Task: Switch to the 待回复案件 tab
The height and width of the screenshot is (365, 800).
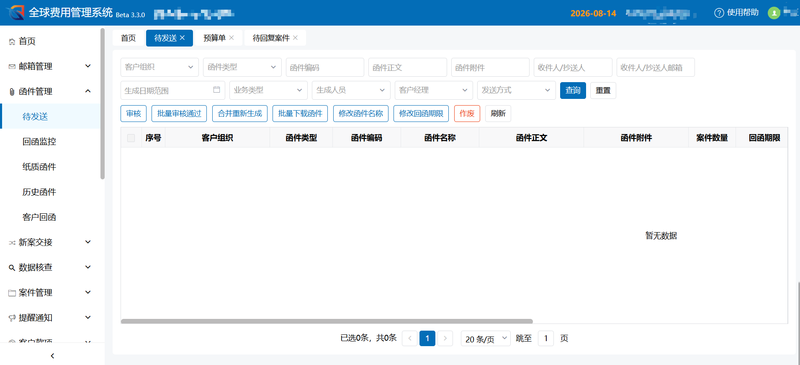Action: pos(270,38)
